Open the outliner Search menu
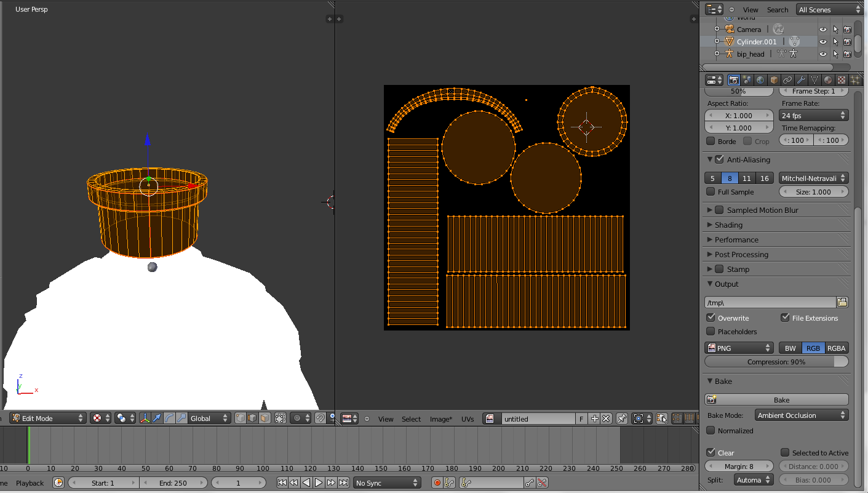 778,10
